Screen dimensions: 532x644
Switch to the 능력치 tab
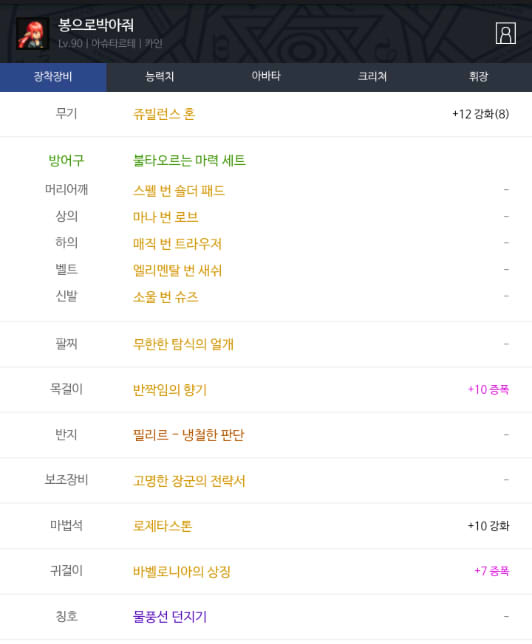[x=160, y=77]
